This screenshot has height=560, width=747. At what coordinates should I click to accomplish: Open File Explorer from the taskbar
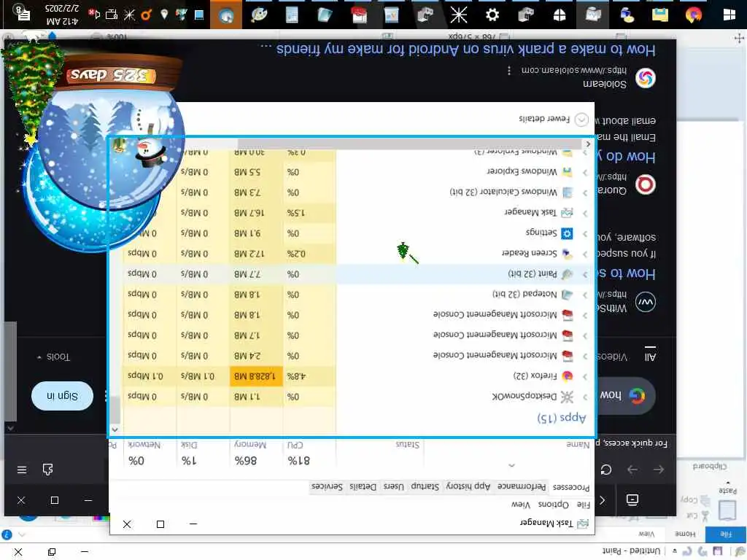pyautogui.click(x=659, y=15)
